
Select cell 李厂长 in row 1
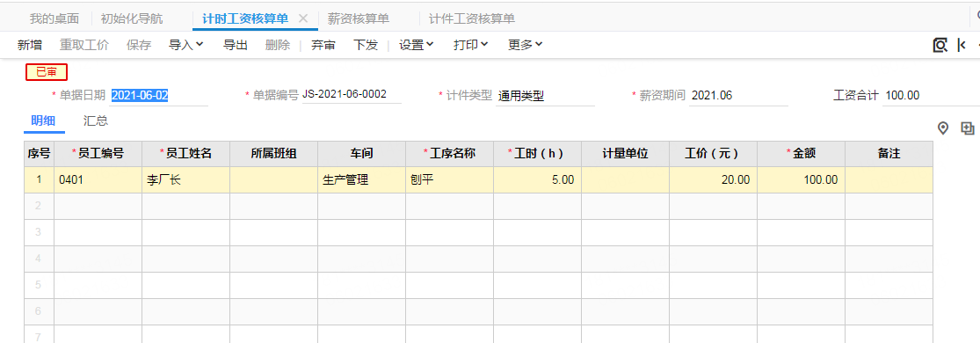(185, 179)
